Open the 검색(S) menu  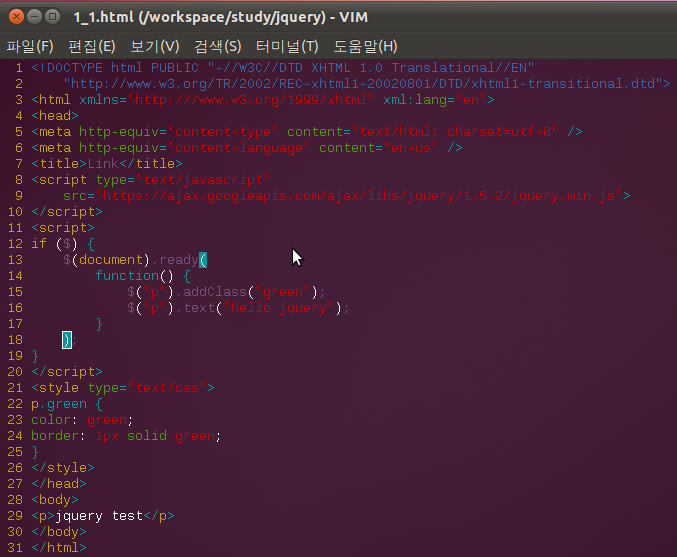[217, 46]
